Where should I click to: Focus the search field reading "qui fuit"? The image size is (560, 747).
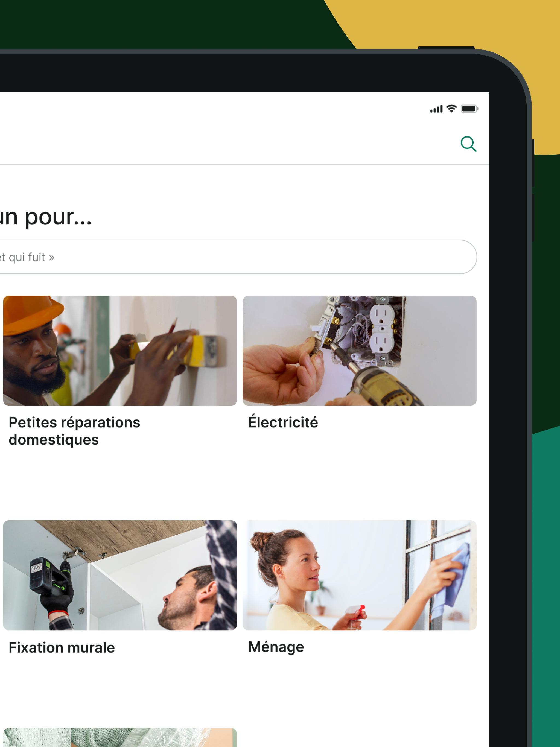(237, 257)
